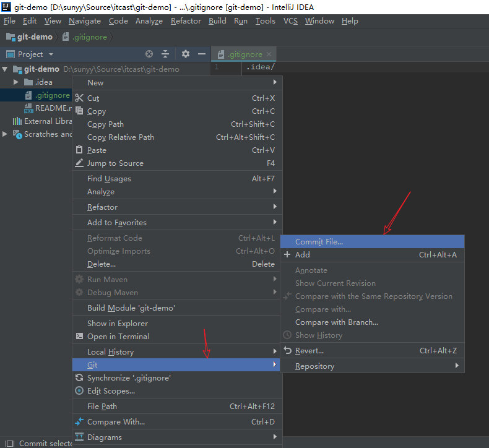Open the VCS menu in menu bar
This screenshot has height=448, width=489.
coord(290,21)
